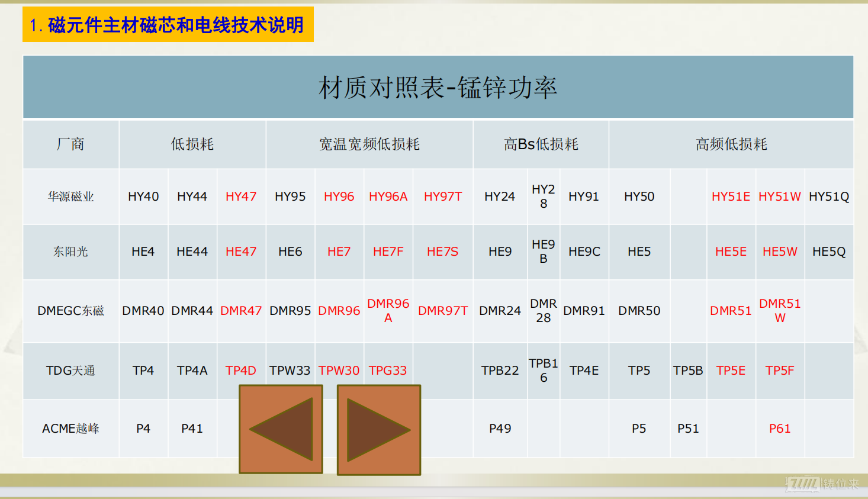Viewport: 868px width, 499px height.
Task: Select cell HE9C
Action: pyautogui.click(x=584, y=252)
